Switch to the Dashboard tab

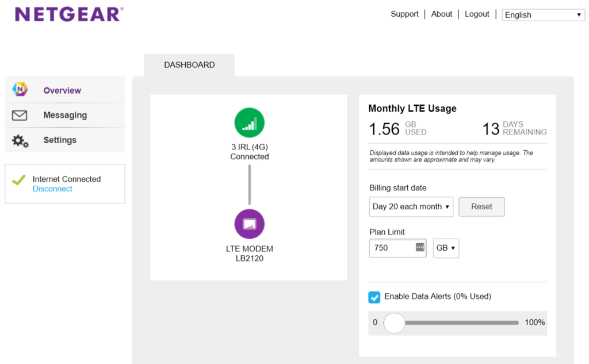[189, 65]
